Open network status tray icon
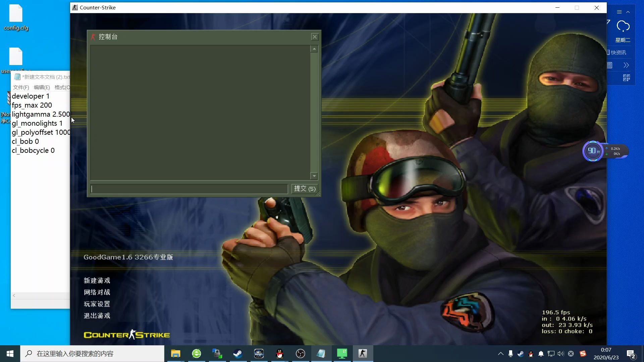The height and width of the screenshot is (362, 644). pyautogui.click(x=551, y=354)
